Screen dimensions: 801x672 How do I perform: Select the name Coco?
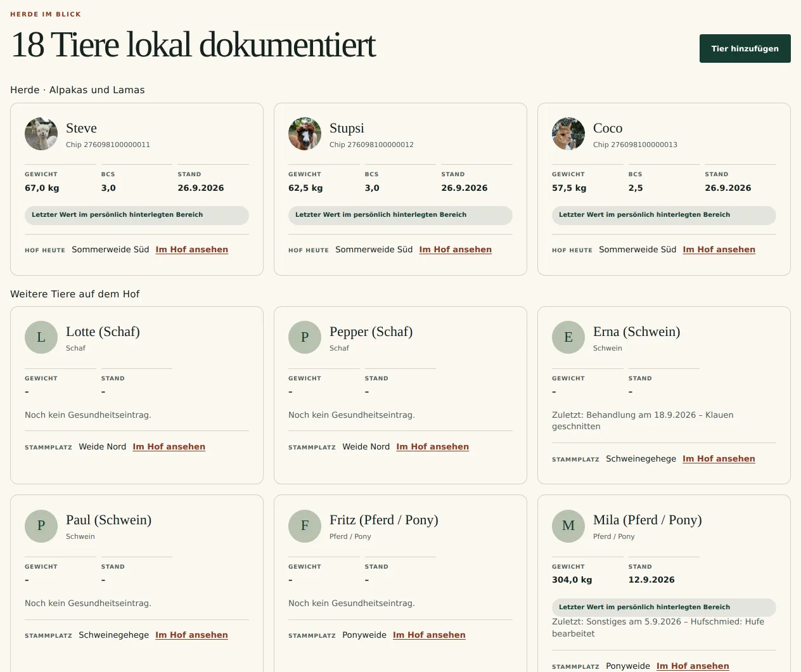(x=608, y=128)
